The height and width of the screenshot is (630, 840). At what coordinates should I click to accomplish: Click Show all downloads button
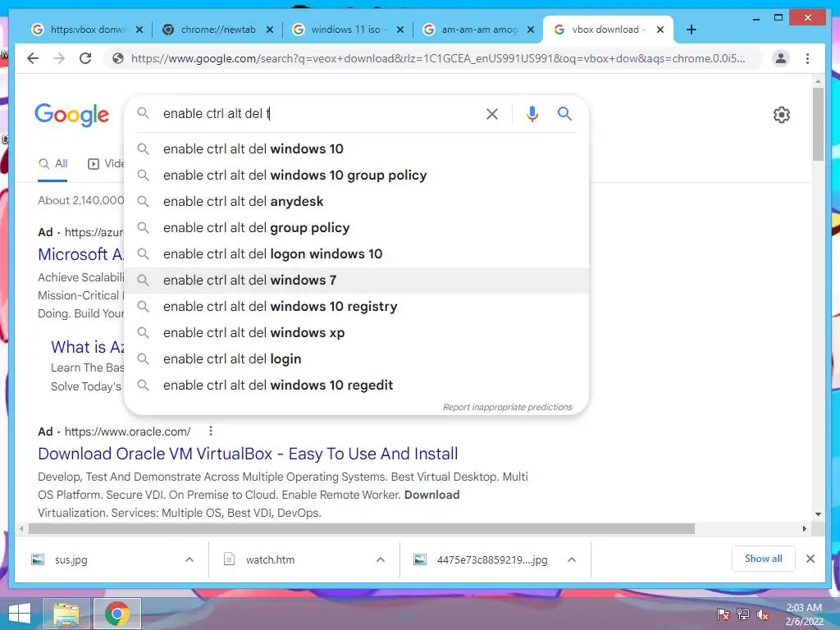764,559
